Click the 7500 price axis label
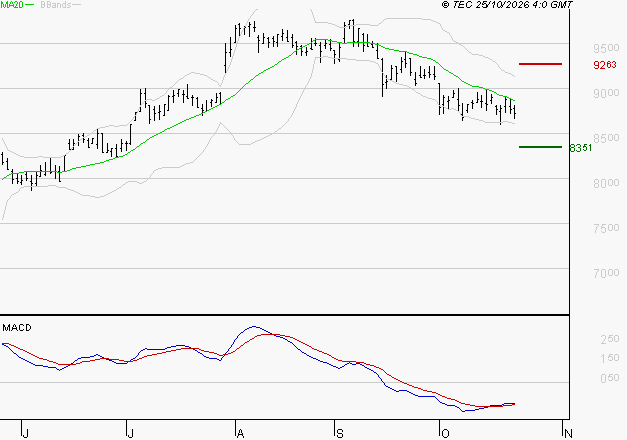Image resolution: width=627 pixels, height=440 pixels. pos(606,228)
